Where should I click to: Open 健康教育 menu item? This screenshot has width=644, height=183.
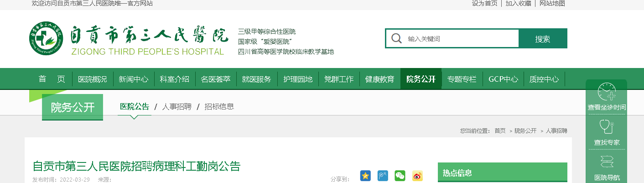click(x=380, y=79)
